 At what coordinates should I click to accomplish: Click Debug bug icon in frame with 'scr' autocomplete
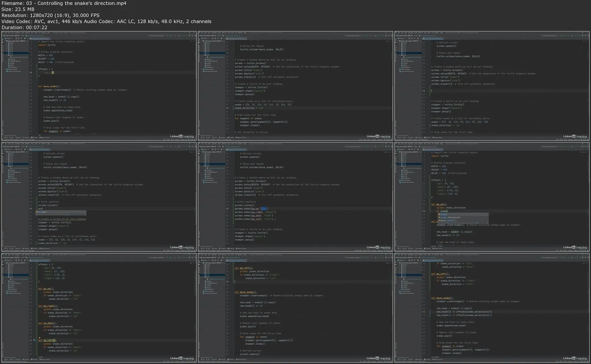coord(170,146)
